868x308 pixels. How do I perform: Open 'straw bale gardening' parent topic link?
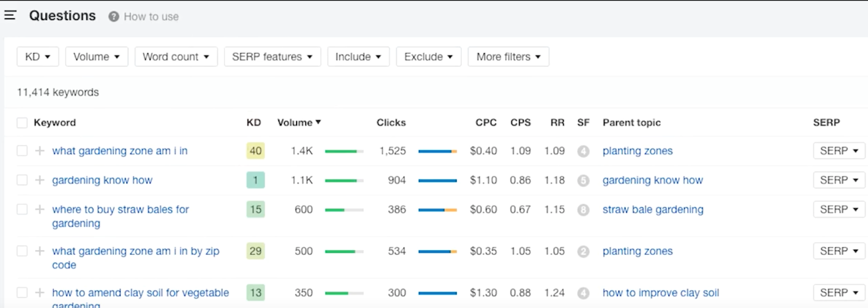pyautogui.click(x=653, y=209)
